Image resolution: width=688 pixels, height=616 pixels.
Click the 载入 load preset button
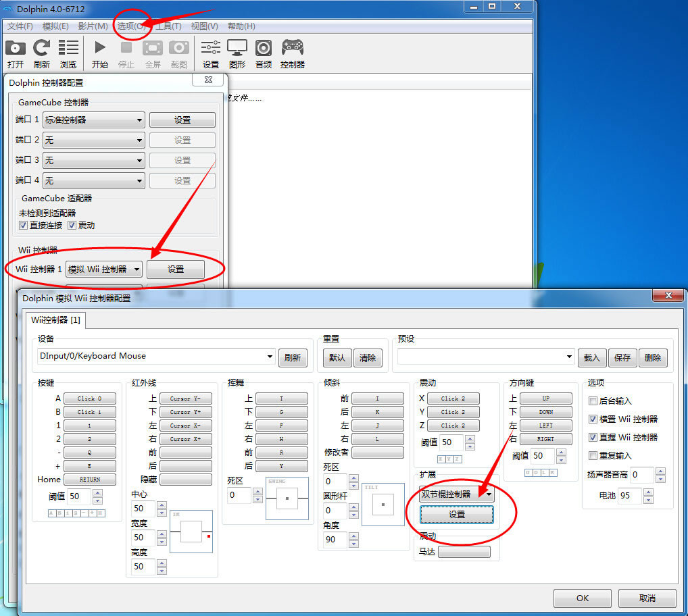click(592, 358)
